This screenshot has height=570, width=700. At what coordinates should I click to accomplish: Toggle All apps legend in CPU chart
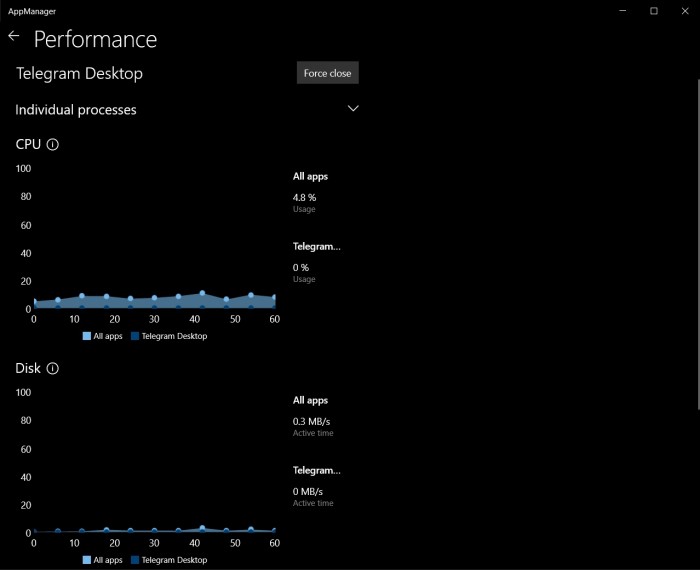(x=102, y=336)
